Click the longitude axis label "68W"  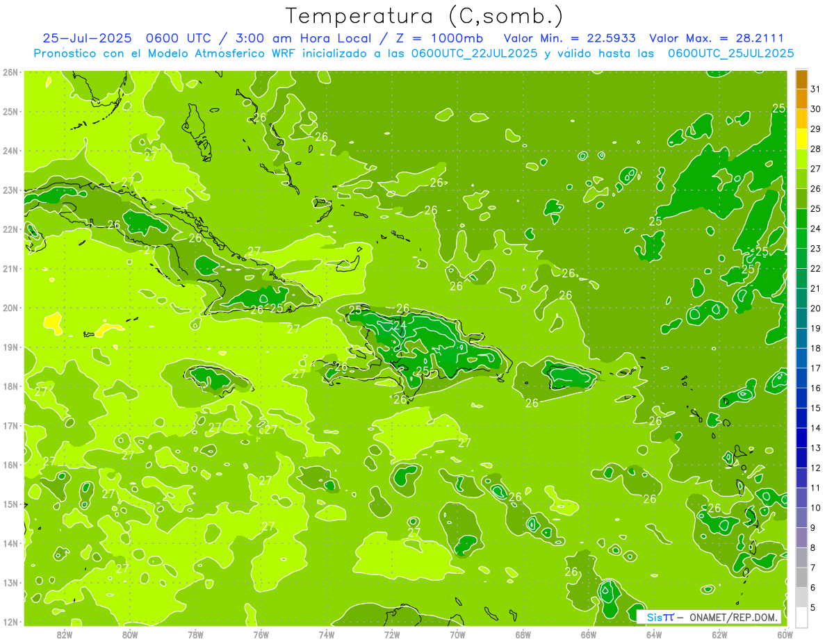(523, 634)
